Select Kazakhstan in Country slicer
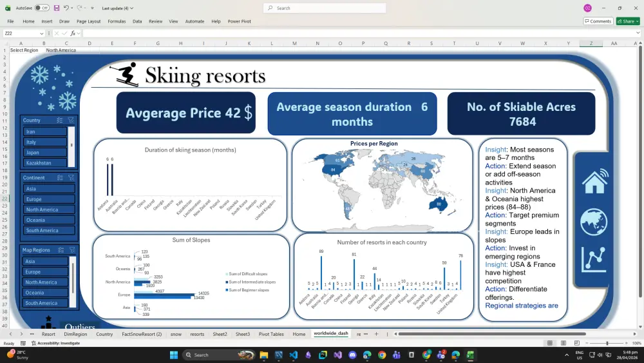Screen dimensions: 644x363 tap(45, 162)
